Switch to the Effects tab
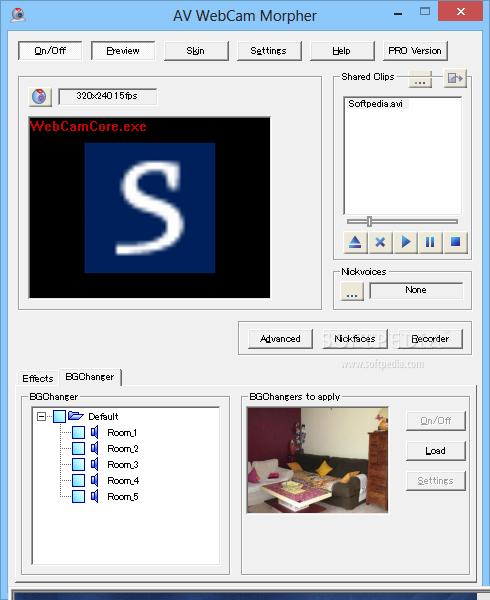The height and width of the screenshot is (600, 490). tap(37, 378)
